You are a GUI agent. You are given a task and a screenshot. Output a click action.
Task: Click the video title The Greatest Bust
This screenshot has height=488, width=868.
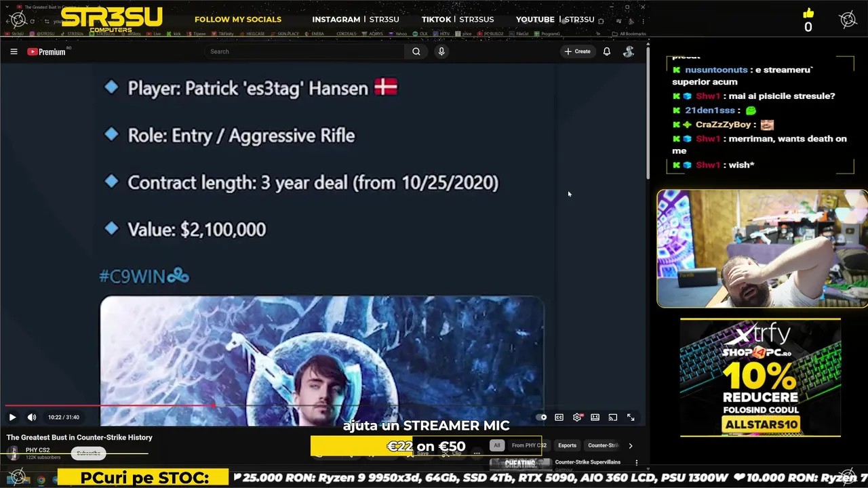[x=79, y=437]
